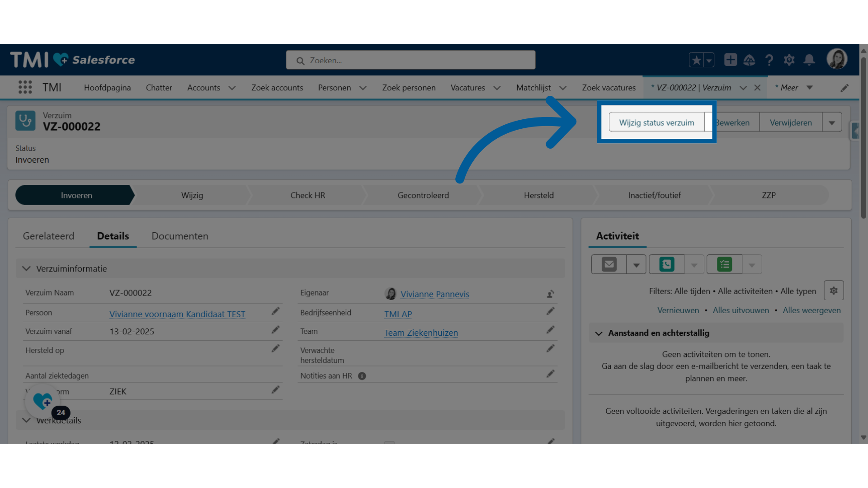Open the Vivianne Pannevis owner link
The width and height of the screenshot is (868, 488).
[435, 294]
